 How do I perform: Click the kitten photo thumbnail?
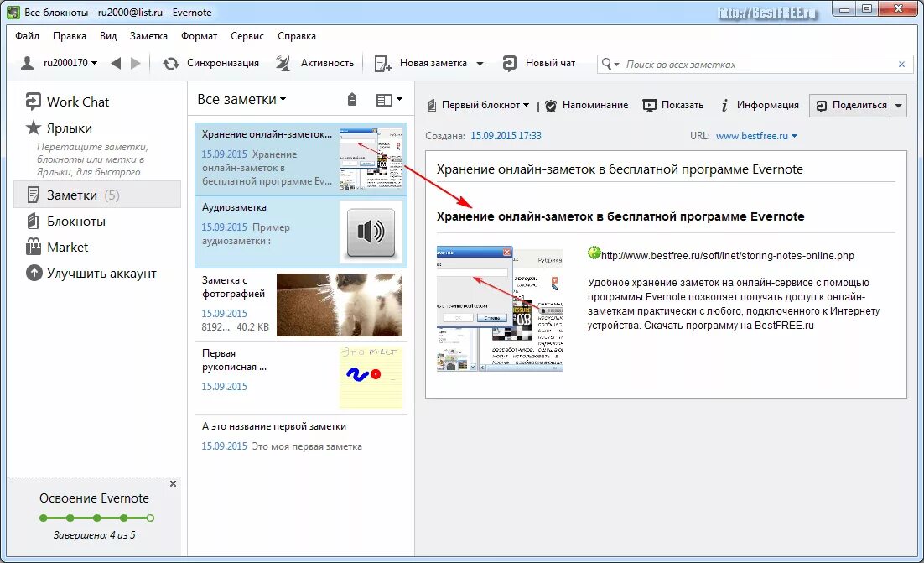pyautogui.click(x=340, y=305)
